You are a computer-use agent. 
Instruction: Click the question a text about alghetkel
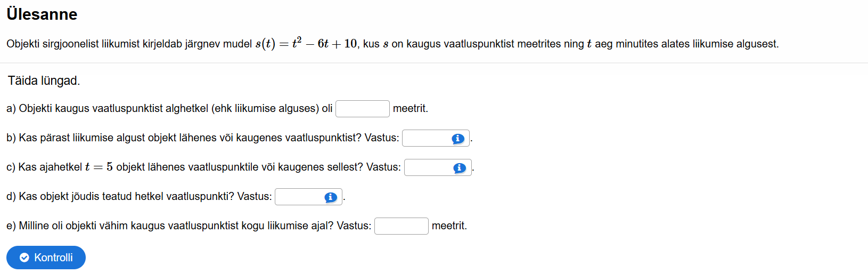pyautogui.click(x=169, y=109)
